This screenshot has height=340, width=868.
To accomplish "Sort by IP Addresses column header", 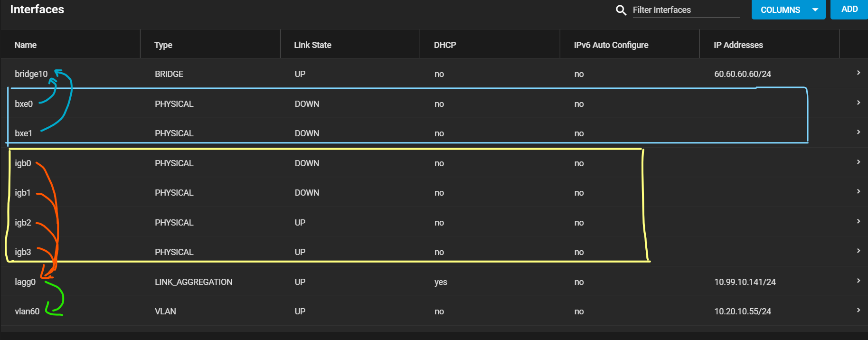I will coord(738,45).
